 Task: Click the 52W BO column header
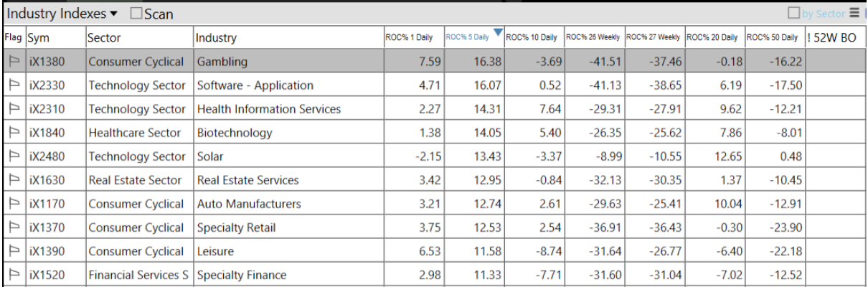(834, 38)
